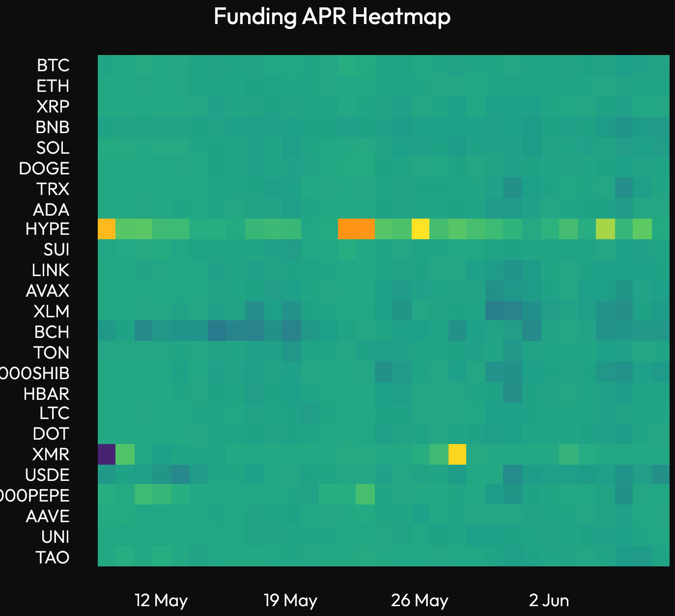Click the bright yellow HYPE heatmap cell
Screen dimensions: 675x616
coord(421,229)
